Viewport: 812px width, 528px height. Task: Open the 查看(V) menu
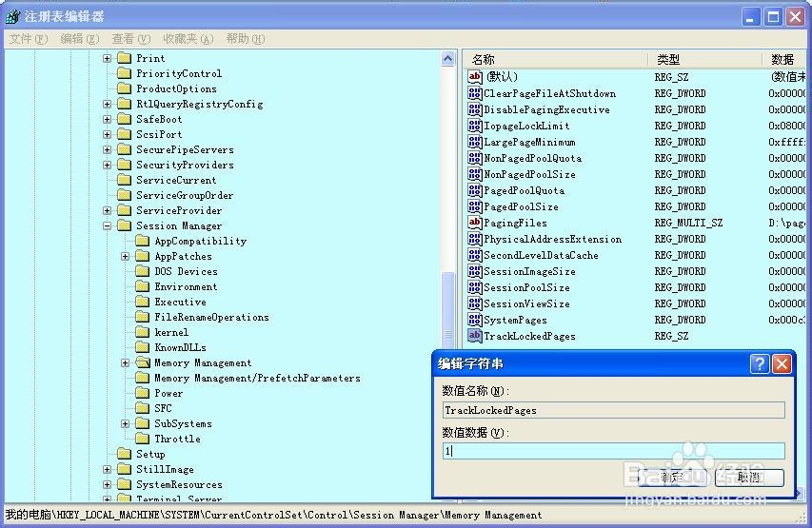coord(131,39)
